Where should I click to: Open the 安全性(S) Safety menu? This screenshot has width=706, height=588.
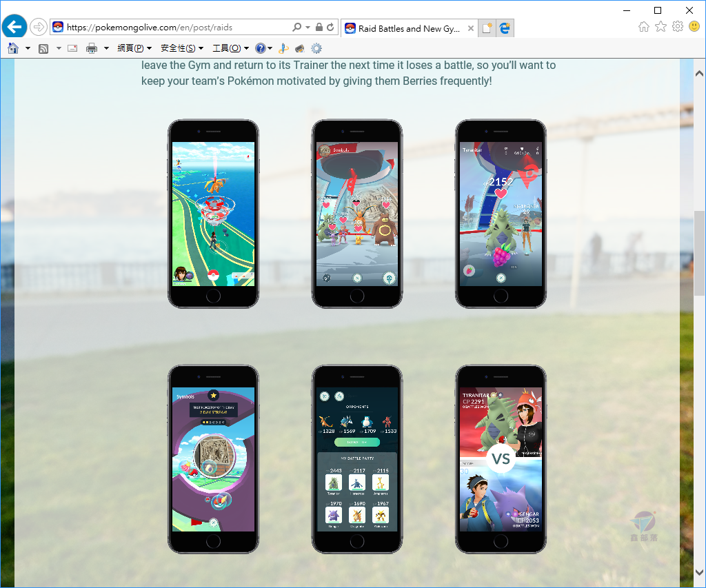[182, 48]
